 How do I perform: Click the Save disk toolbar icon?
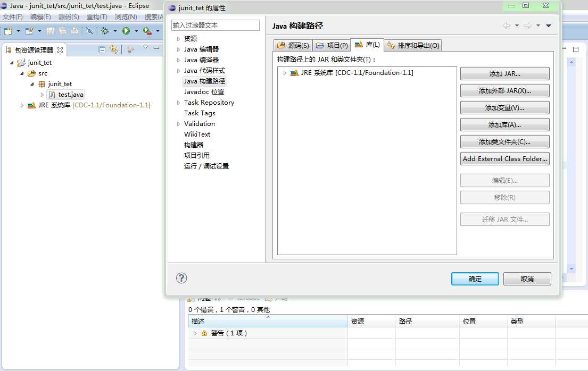click(x=50, y=31)
